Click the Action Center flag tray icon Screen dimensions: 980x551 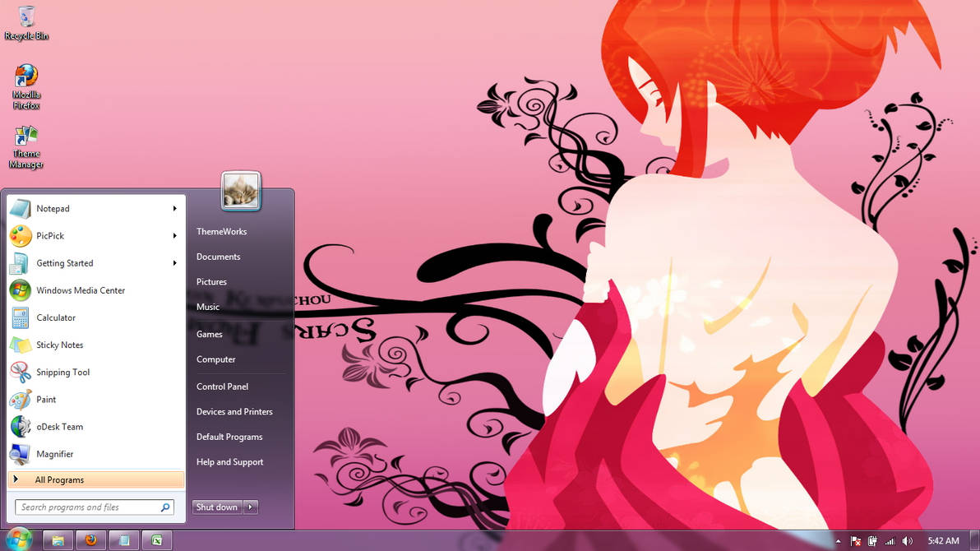point(856,541)
